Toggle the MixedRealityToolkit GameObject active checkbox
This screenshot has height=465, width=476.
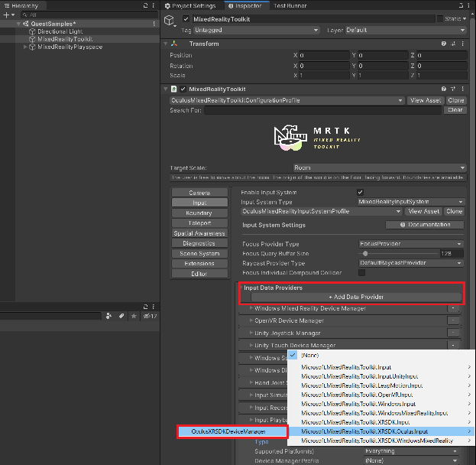[186, 19]
